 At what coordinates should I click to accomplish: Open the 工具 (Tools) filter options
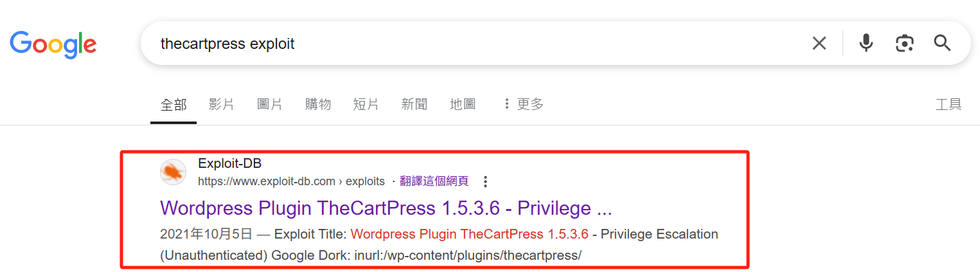tap(948, 104)
